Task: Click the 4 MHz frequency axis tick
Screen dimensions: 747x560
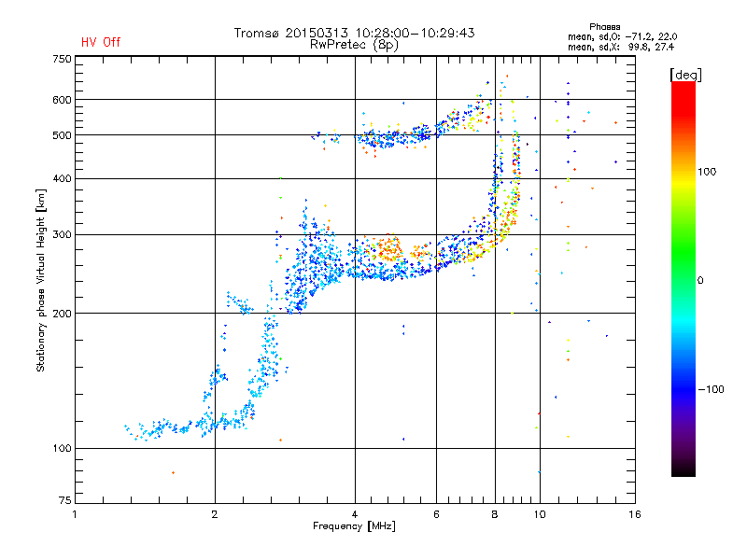Action: click(355, 514)
